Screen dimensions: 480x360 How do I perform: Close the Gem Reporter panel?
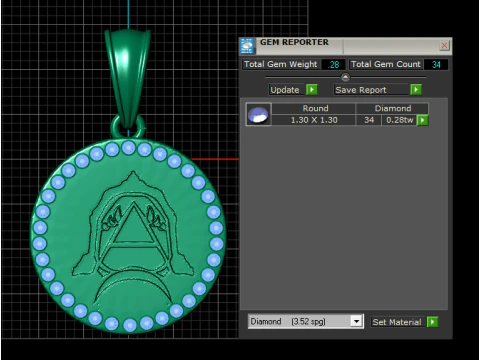[444, 46]
